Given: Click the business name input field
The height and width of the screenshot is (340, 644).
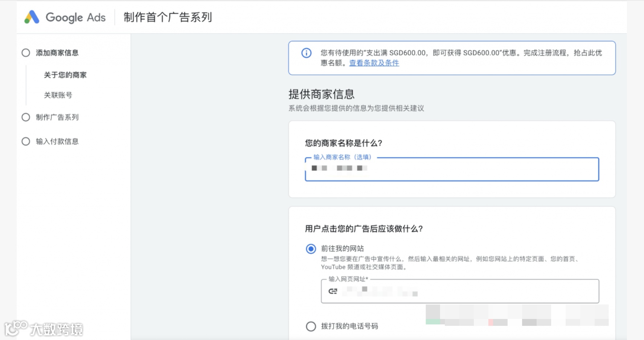Looking at the screenshot, I should coord(452,169).
